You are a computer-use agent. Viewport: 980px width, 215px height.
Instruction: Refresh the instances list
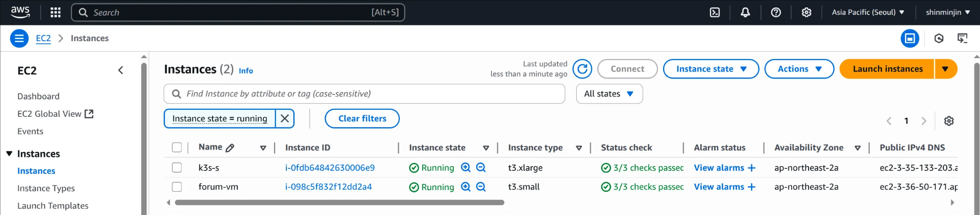(x=582, y=69)
